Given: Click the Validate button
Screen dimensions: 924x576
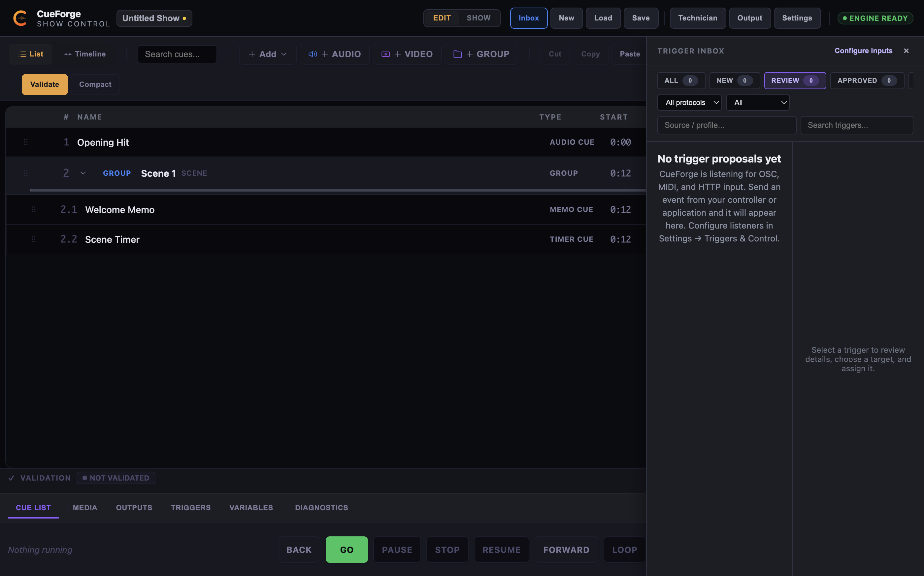Looking at the screenshot, I should point(45,84).
